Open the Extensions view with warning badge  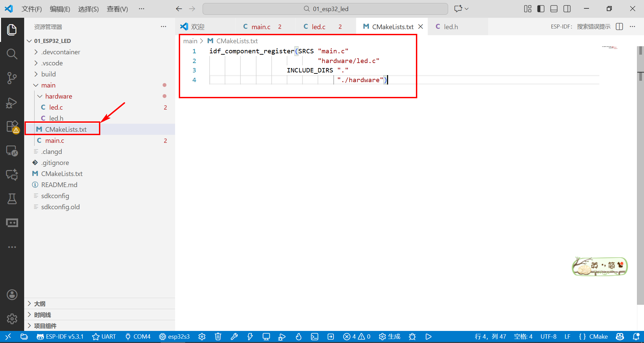click(12, 127)
